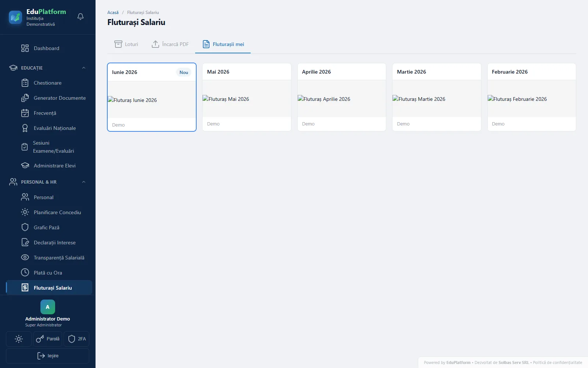Open the Mai 2026 payslip thumbnail
Screen dimensions: 588x368
point(247,99)
